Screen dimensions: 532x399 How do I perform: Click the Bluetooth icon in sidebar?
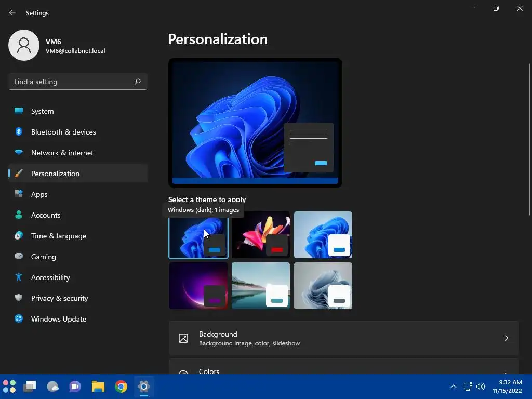click(x=19, y=131)
